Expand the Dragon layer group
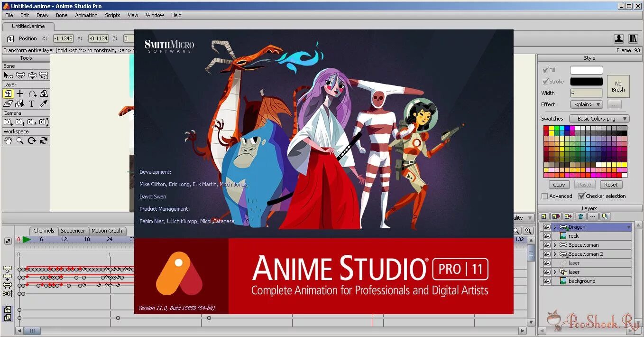644x337 pixels. (555, 227)
